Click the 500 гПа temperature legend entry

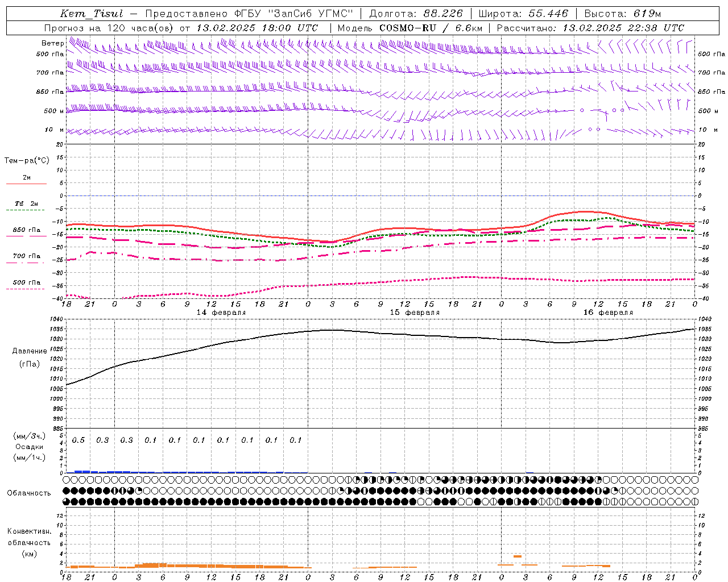pos(27,285)
